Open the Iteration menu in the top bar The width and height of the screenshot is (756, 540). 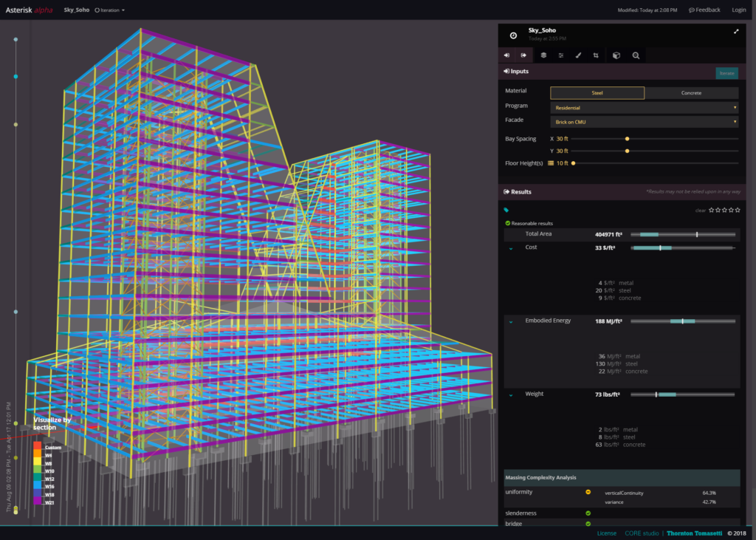point(110,10)
